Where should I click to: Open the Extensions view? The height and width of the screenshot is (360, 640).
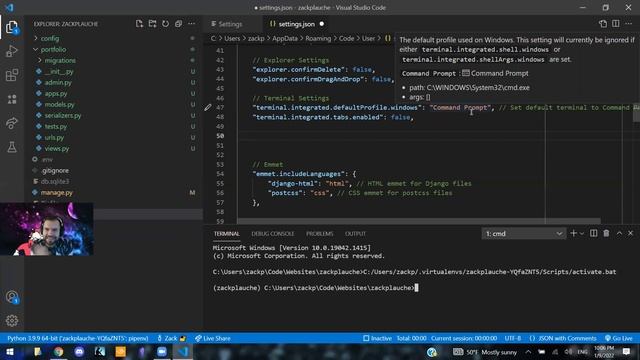click(12, 75)
